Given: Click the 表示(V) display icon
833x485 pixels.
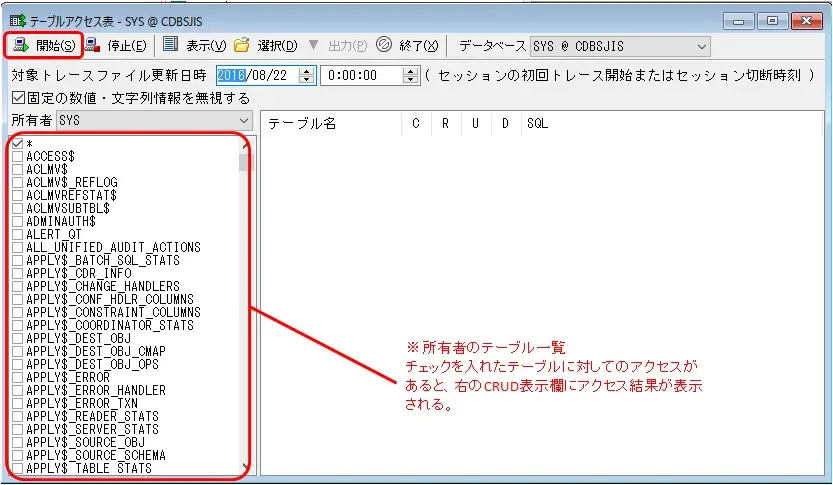Looking at the screenshot, I should [x=170, y=46].
